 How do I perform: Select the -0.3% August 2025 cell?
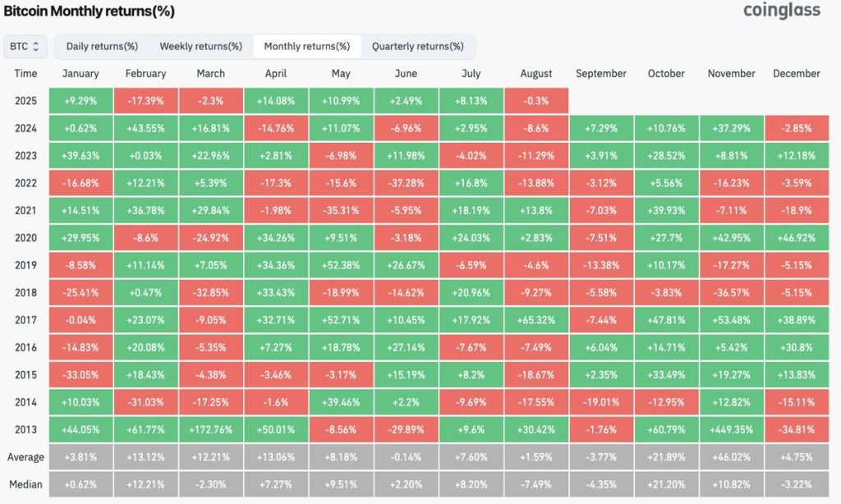coord(535,100)
